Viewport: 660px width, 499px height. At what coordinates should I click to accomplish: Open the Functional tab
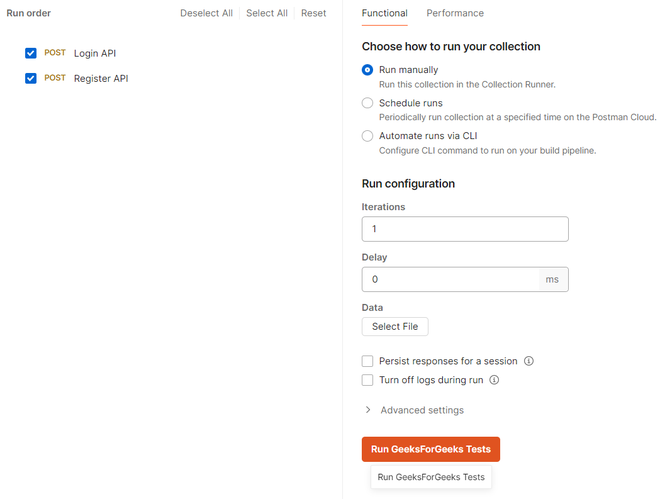pos(385,13)
